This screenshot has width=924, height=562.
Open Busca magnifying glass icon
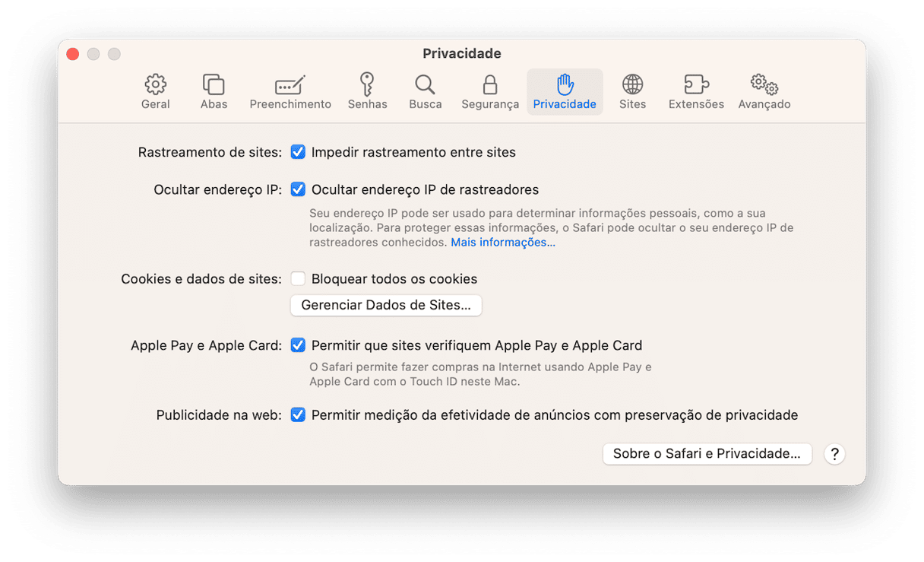click(425, 84)
